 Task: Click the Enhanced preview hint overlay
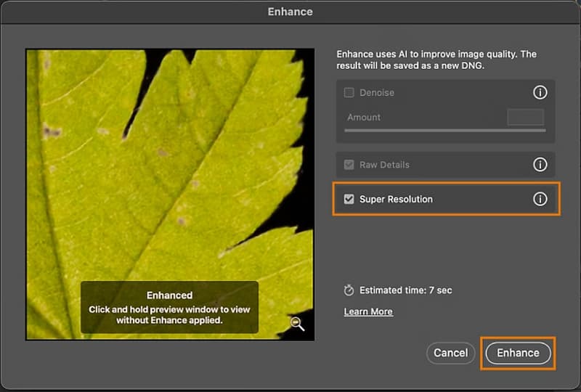click(170, 307)
